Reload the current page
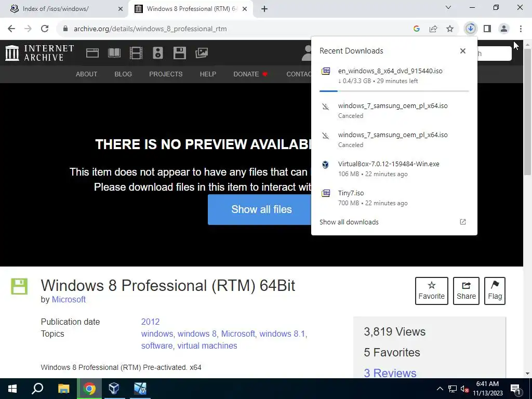This screenshot has width=532, height=399. coord(45,29)
